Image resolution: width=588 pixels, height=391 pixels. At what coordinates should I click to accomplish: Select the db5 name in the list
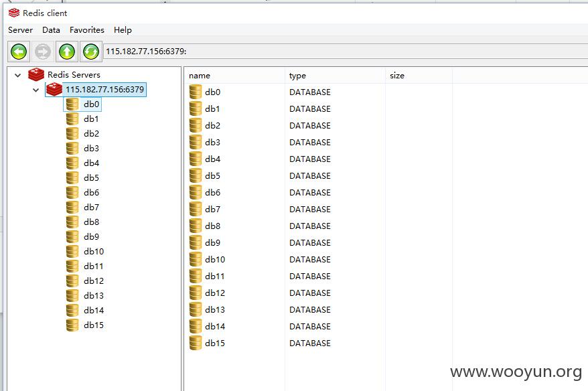(x=212, y=176)
